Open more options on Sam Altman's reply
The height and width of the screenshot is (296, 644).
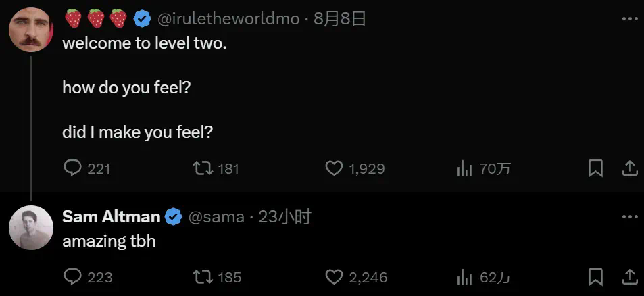[629, 217]
